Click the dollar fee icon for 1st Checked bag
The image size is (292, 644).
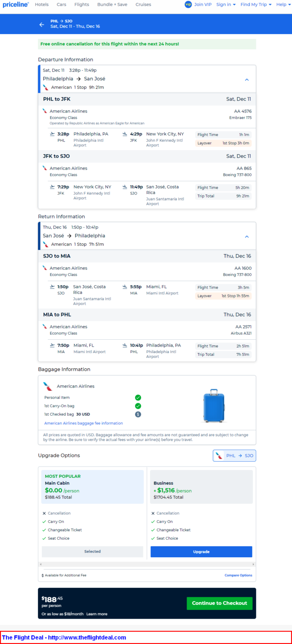[138, 414]
